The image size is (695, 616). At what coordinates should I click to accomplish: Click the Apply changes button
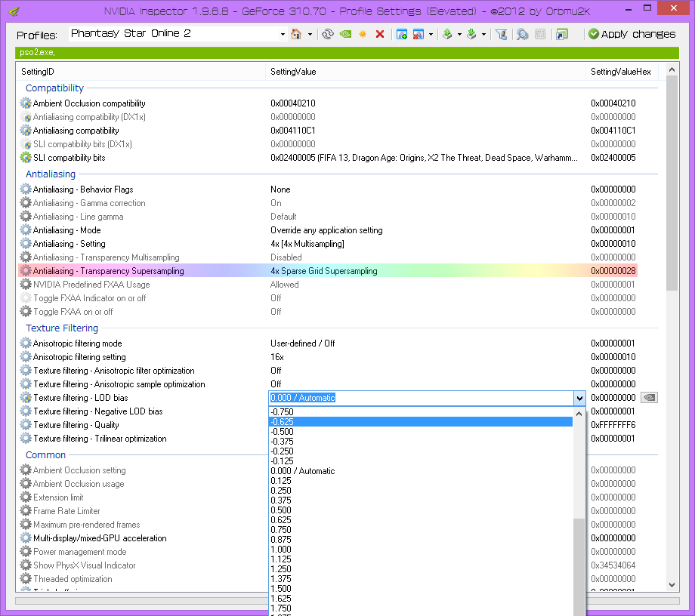(632, 34)
